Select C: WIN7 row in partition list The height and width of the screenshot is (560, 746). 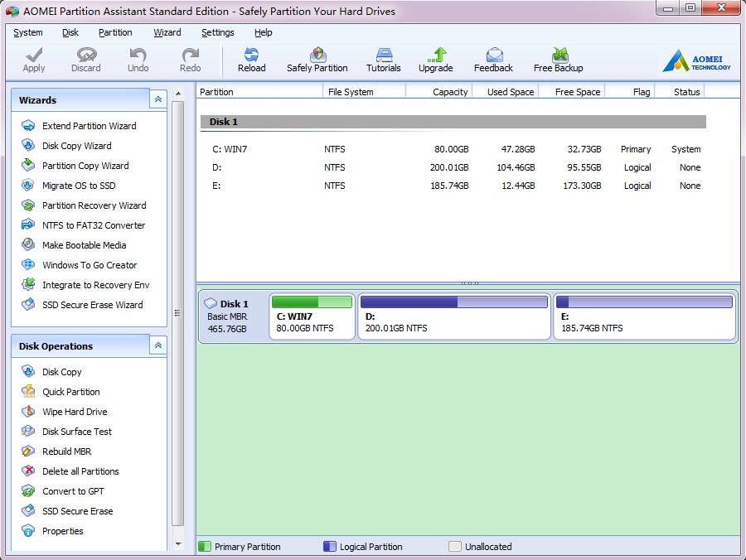(453, 149)
